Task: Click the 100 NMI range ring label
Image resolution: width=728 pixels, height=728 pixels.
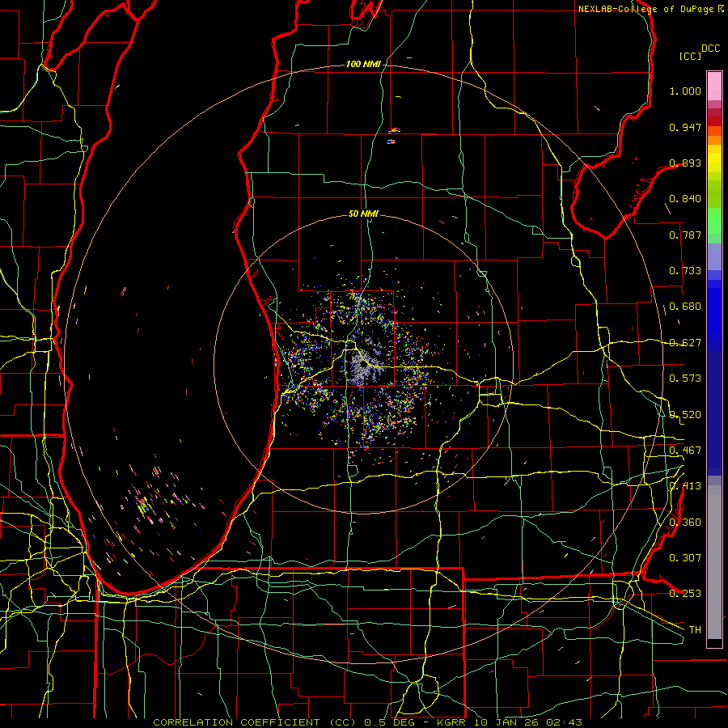Action: (363, 64)
